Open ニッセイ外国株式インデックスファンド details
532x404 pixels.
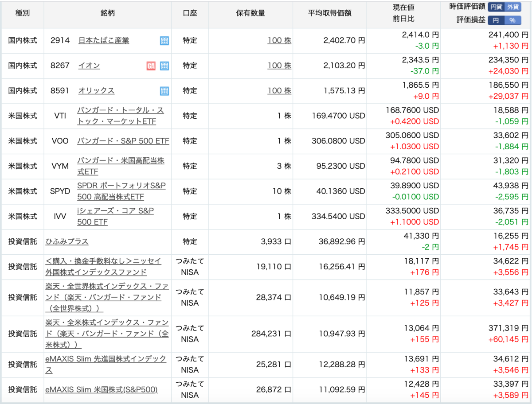(x=106, y=267)
